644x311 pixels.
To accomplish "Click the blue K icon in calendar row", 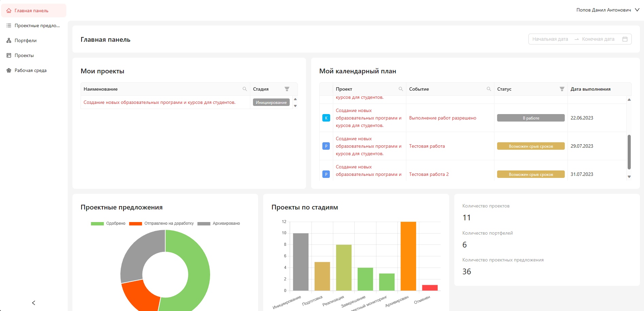I will 326,118.
